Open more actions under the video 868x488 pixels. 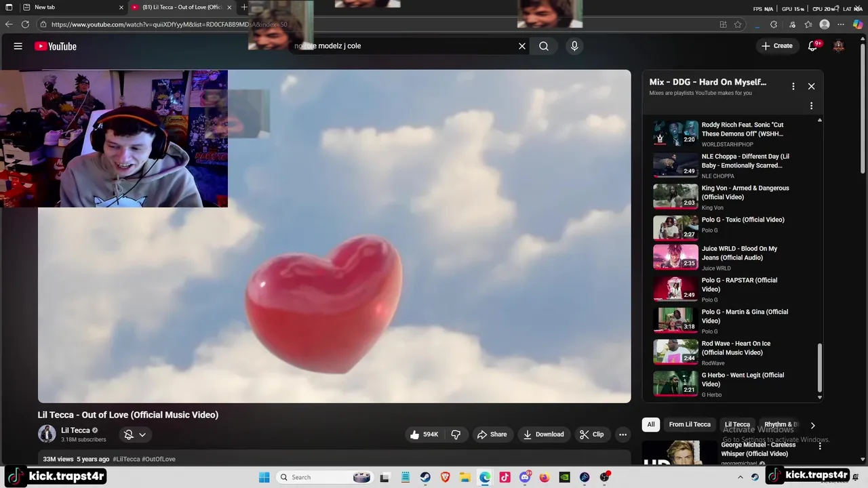pos(623,434)
